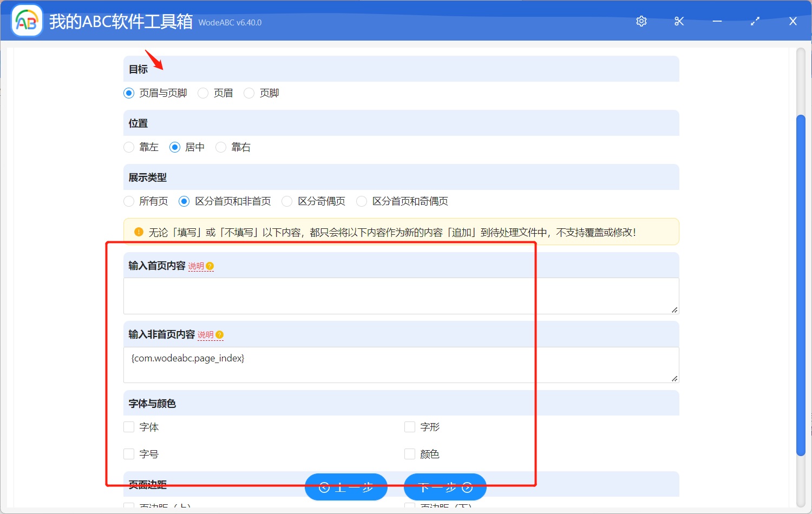
Task: Select 区分奇偶页 display type
Action: click(286, 201)
